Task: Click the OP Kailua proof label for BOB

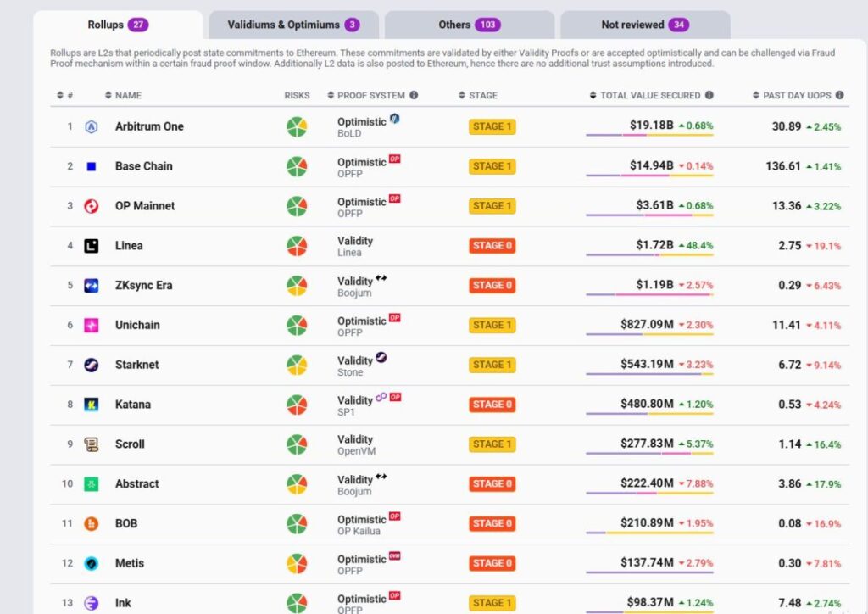Action: click(359, 532)
